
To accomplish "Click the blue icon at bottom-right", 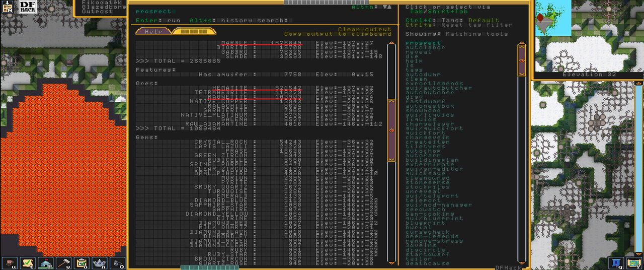I will click(616, 262).
